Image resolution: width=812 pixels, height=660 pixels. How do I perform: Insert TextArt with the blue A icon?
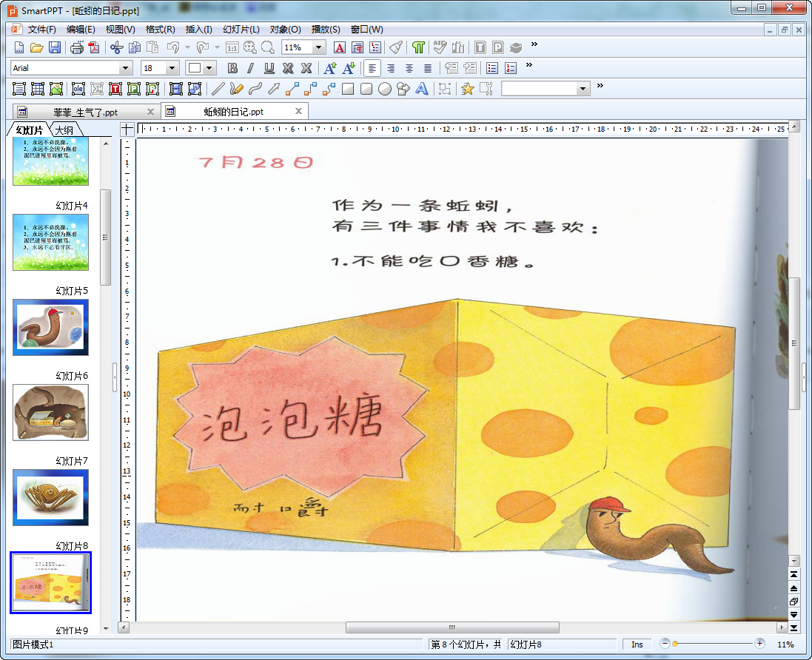point(421,89)
